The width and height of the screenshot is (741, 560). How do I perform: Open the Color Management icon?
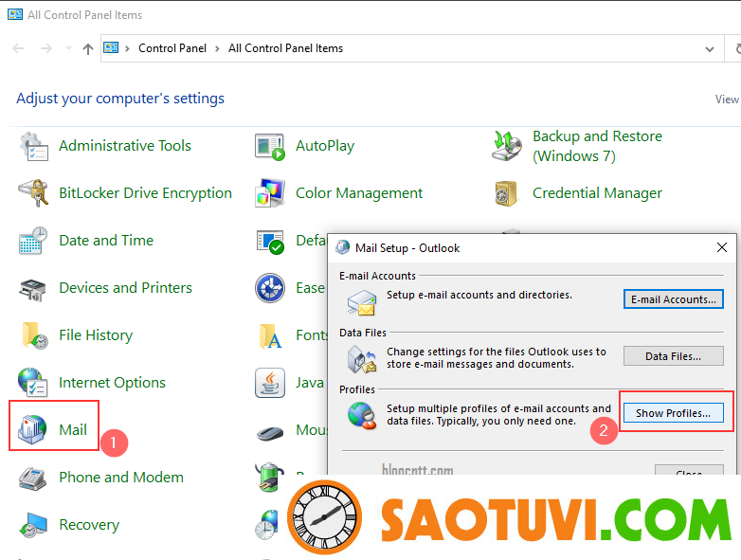coord(270,193)
